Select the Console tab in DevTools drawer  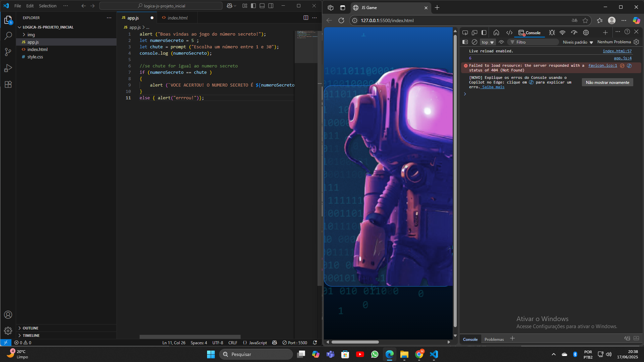470,339
